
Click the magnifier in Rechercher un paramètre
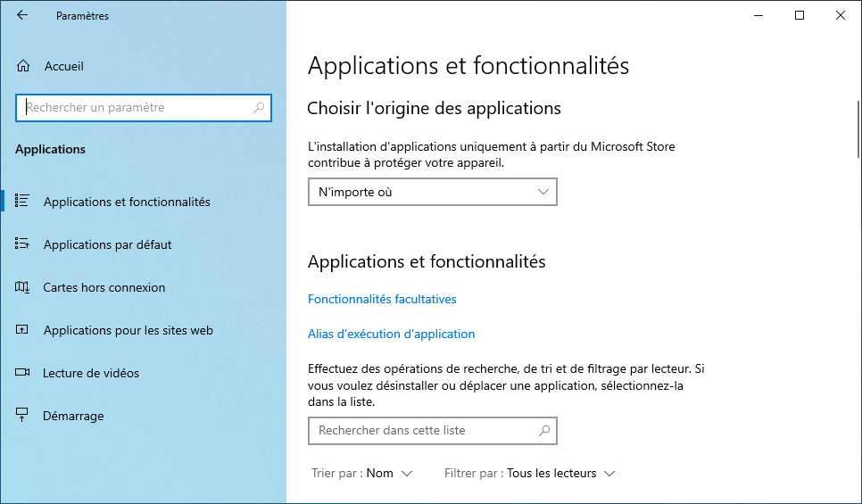(x=259, y=108)
